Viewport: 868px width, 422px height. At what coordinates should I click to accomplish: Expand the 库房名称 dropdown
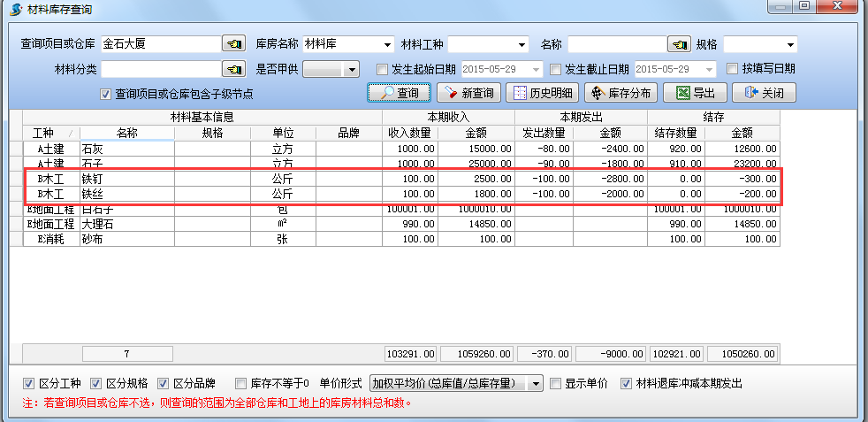387,44
